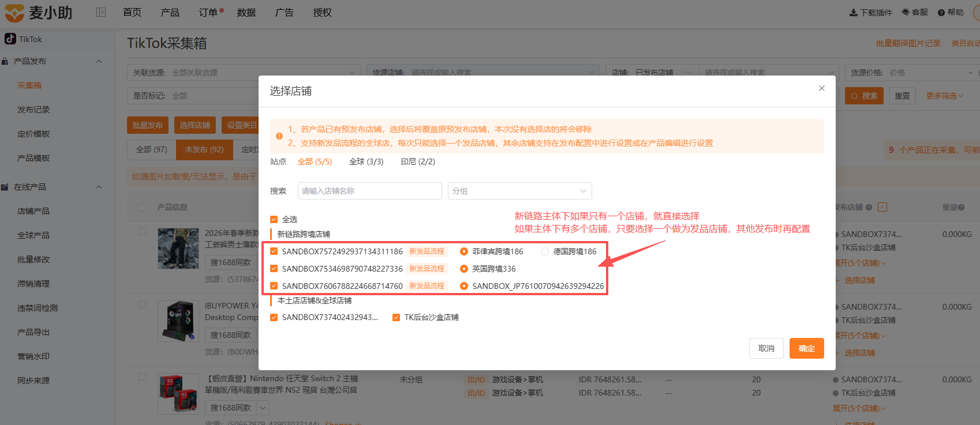Viewport: 980px width, 425px height.
Task: Open 客服 customer service
Action: pos(915,12)
